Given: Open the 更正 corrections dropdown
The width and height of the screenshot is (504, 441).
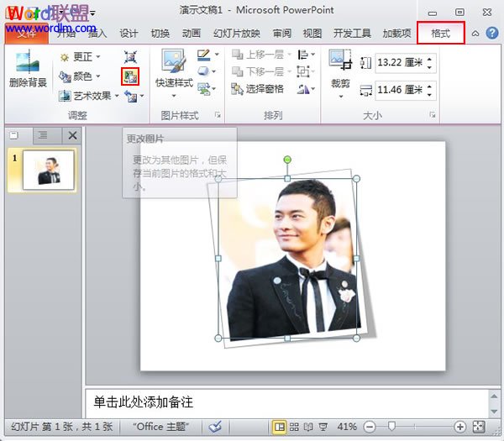Looking at the screenshot, I should coord(80,57).
